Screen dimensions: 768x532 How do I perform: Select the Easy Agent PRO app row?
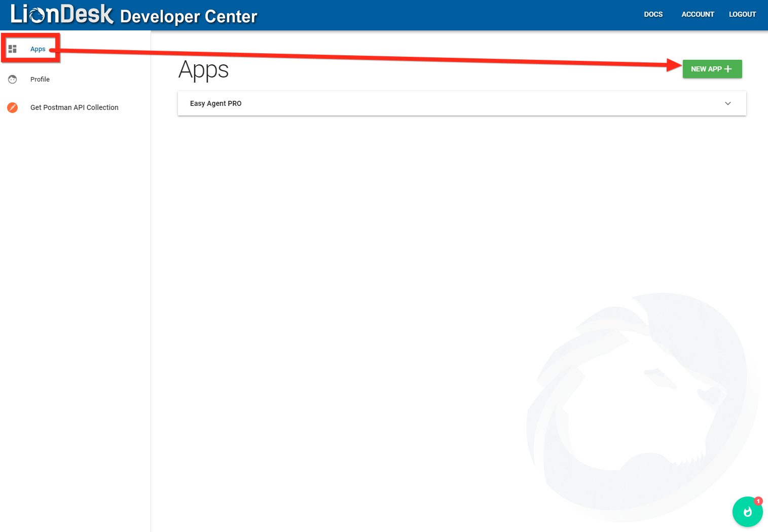tap(462, 103)
